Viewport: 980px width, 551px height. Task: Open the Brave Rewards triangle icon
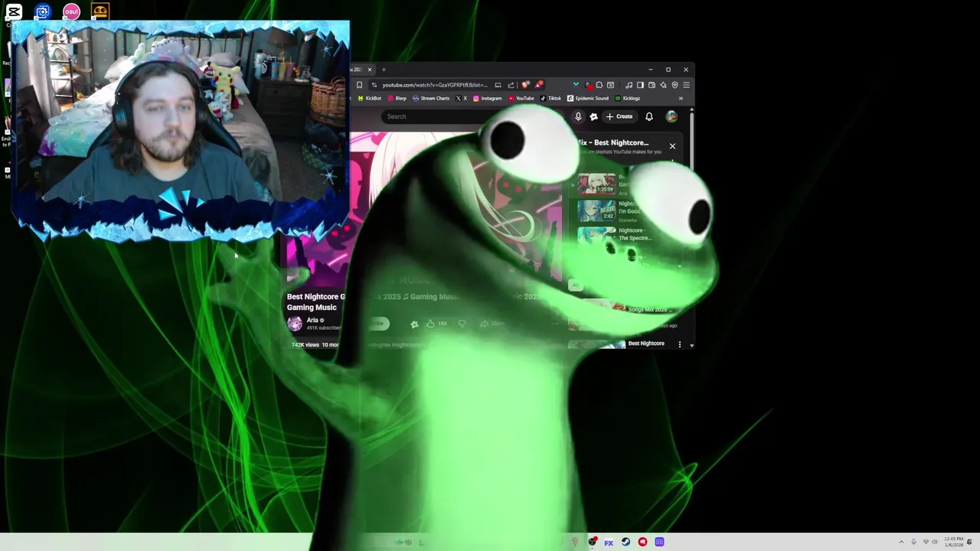539,85
